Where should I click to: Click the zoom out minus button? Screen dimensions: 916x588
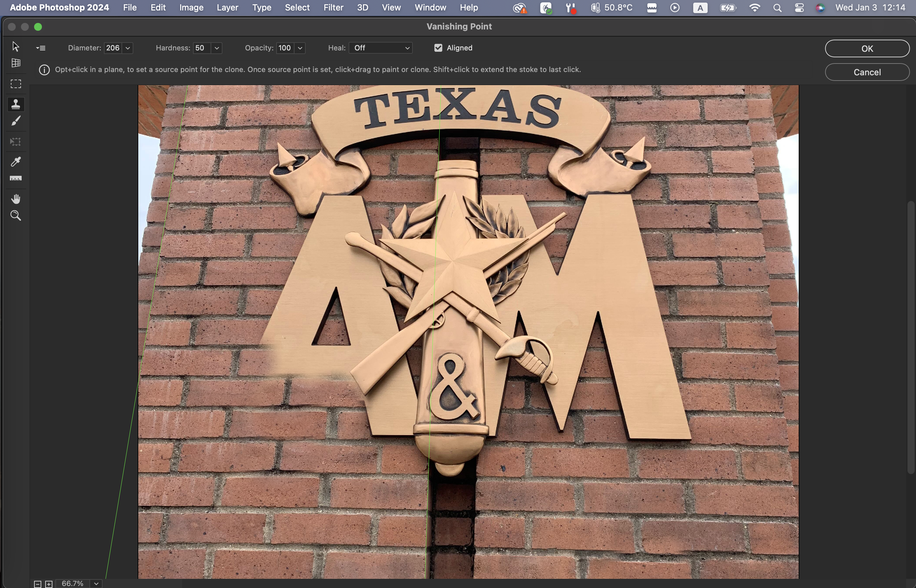click(37, 584)
